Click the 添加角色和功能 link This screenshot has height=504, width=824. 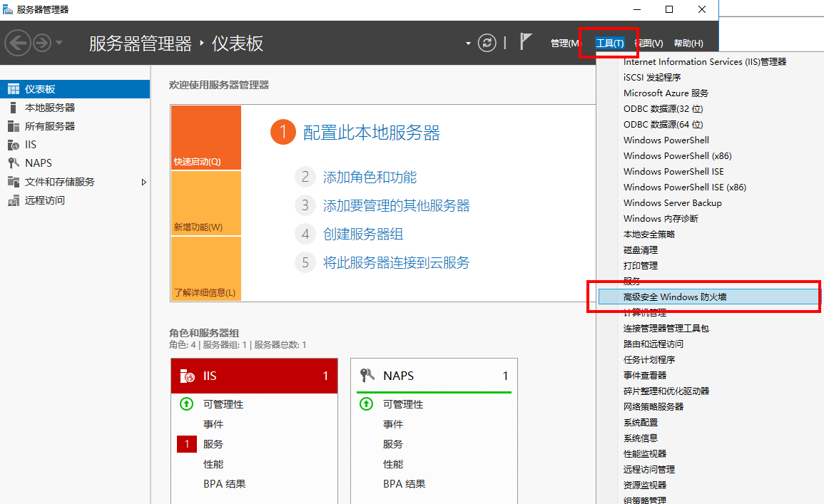tap(370, 178)
